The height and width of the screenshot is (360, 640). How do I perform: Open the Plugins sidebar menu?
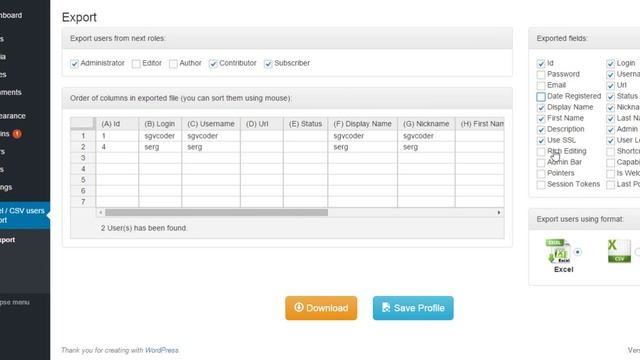pos(5,133)
